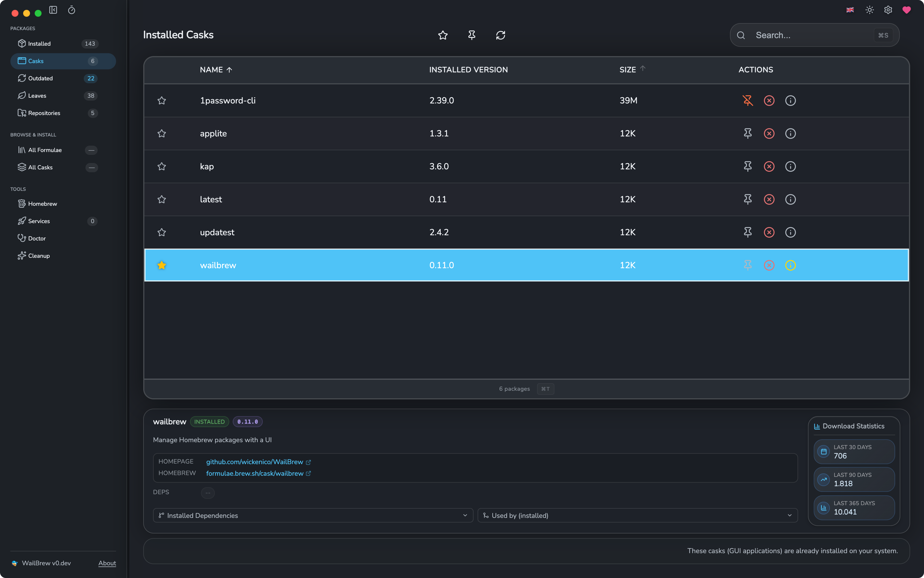Change language via UK flag icon
This screenshot has height=578, width=924.
tap(850, 10)
